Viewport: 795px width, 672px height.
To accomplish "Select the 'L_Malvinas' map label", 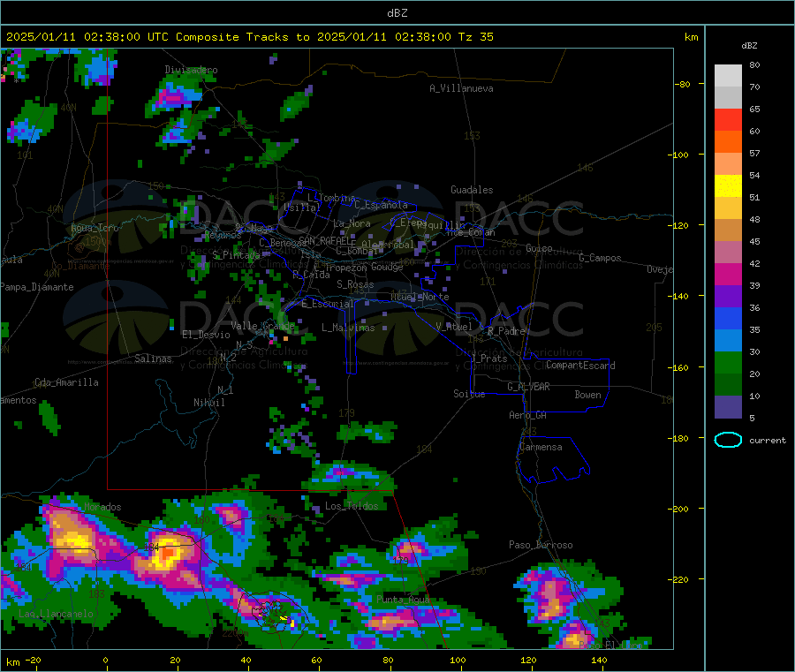I will 348,328.
